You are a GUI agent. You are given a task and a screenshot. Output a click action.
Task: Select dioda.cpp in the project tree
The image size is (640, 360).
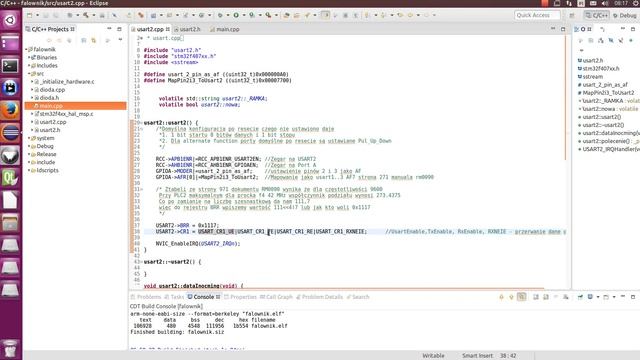tap(52, 90)
